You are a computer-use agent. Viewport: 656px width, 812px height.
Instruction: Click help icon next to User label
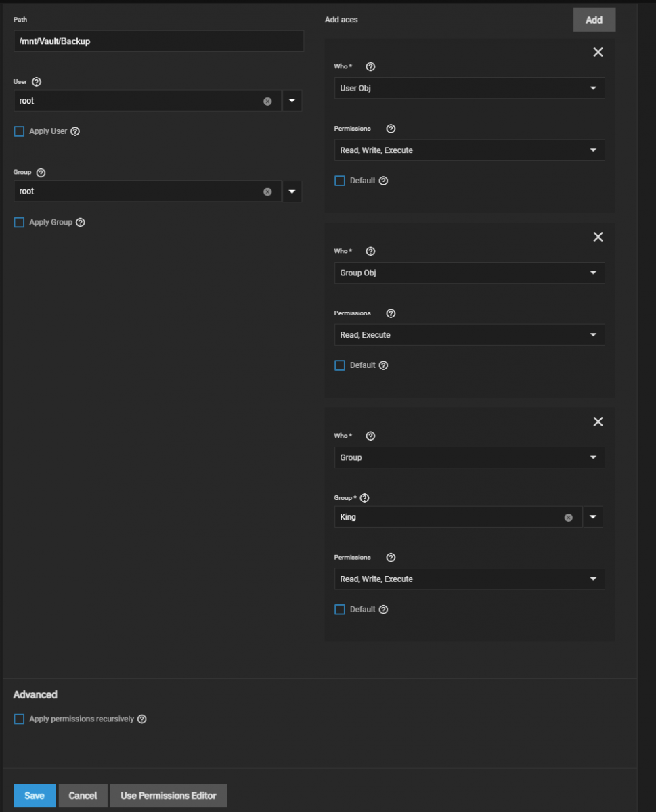(37, 82)
